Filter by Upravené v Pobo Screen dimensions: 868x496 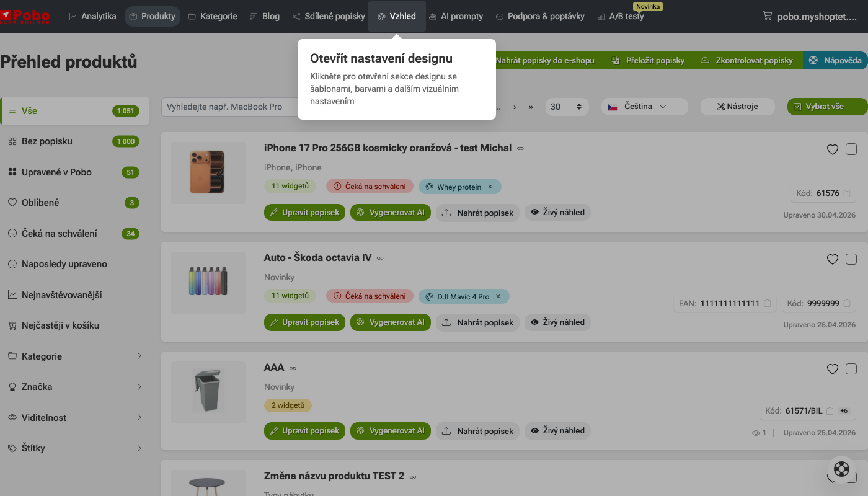pos(75,172)
